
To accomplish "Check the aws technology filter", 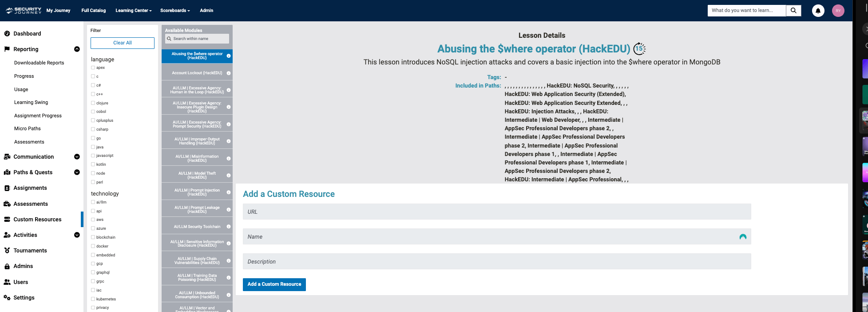I will tap(93, 220).
